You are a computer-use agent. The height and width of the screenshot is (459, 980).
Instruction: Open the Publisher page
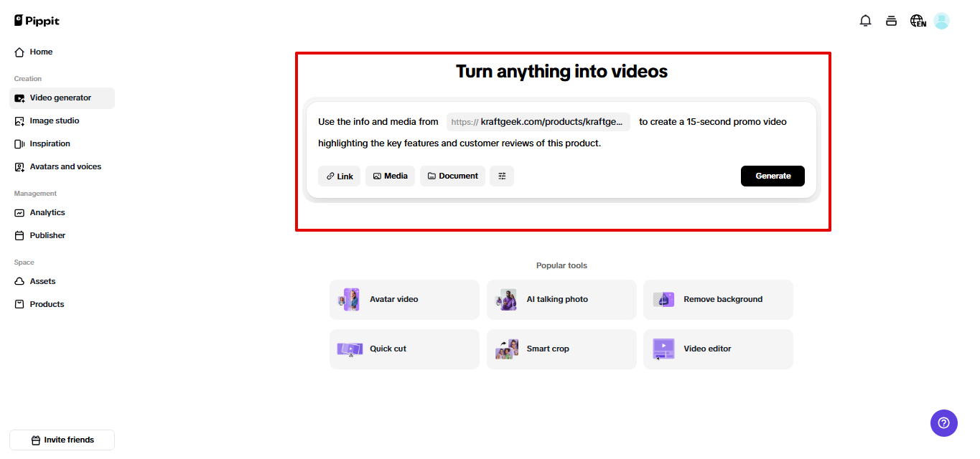pos(46,235)
